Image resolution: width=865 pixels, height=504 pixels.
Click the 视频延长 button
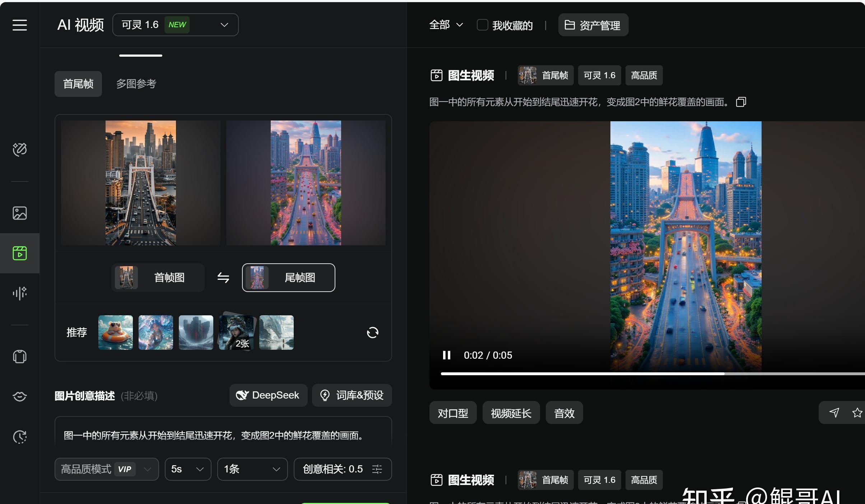(x=511, y=413)
